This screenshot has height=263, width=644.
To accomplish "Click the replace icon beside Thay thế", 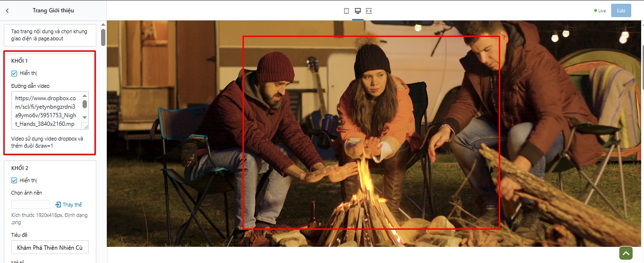I will pos(58,205).
